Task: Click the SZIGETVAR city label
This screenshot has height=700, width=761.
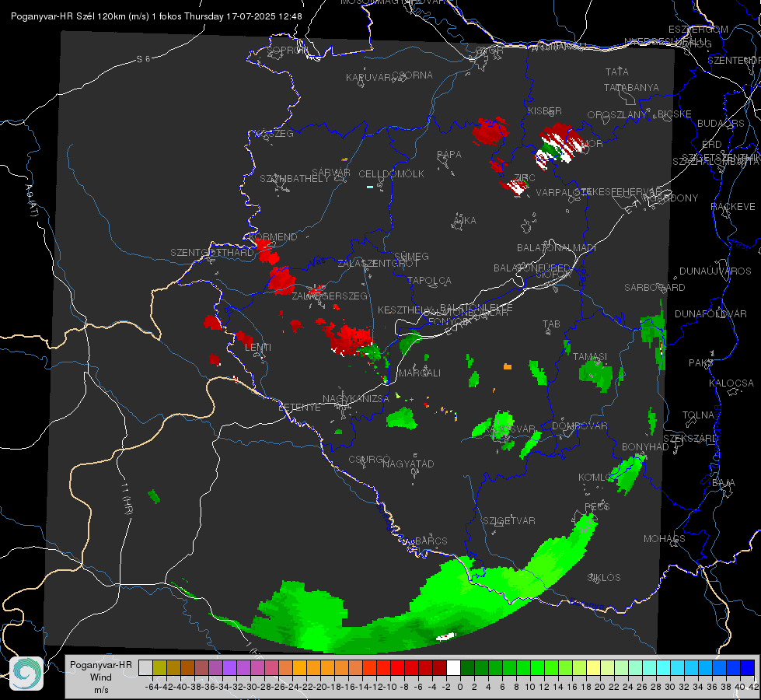Action: click(x=509, y=520)
